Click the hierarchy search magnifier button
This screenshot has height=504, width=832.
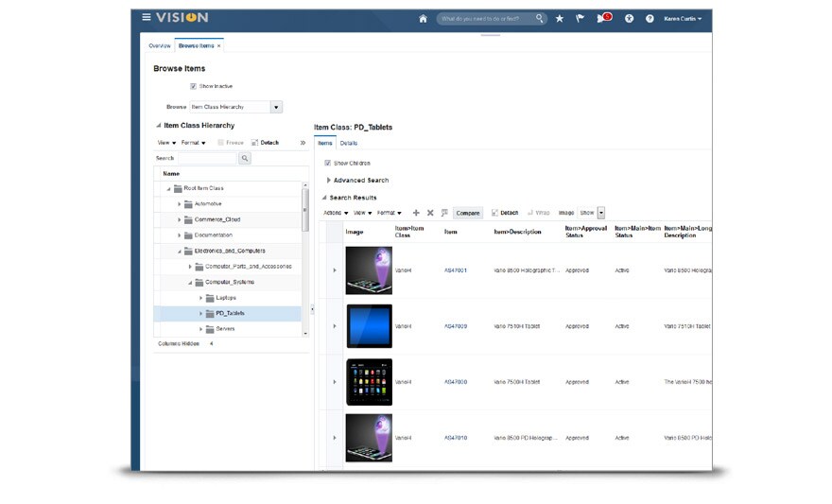coord(244,159)
